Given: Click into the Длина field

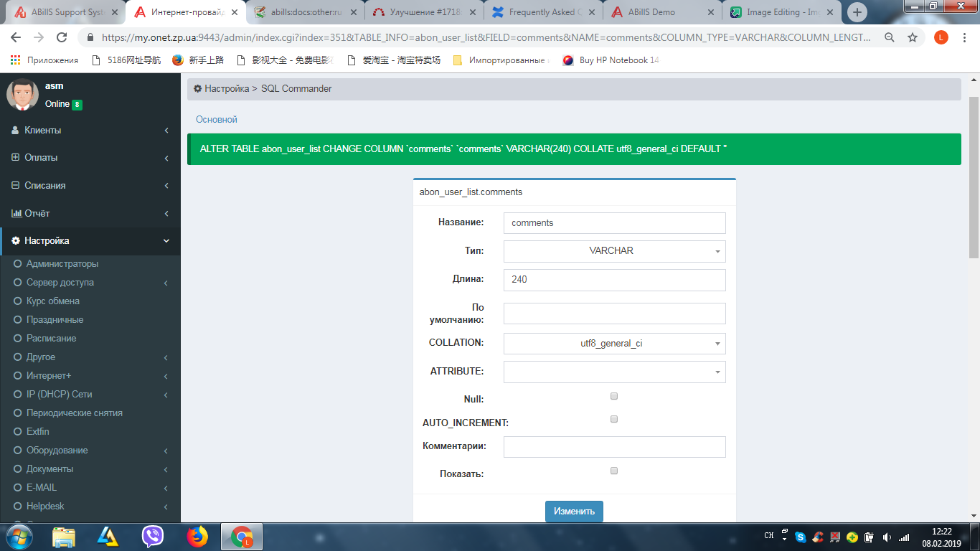Looking at the screenshot, I should coord(614,280).
